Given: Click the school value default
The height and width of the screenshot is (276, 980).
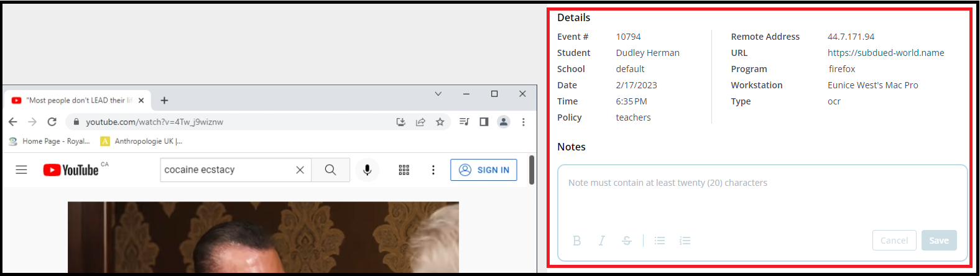Looking at the screenshot, I should pos(630,69).
